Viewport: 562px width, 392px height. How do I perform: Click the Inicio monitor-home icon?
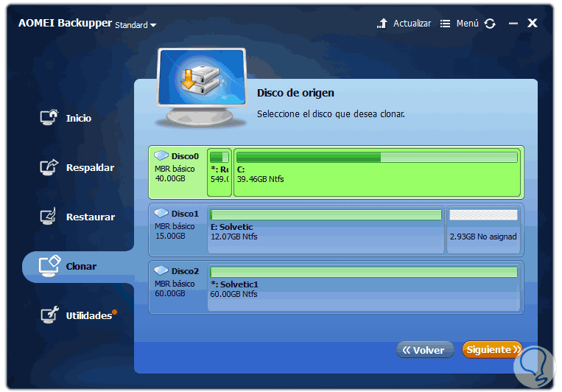click(49, 117)
